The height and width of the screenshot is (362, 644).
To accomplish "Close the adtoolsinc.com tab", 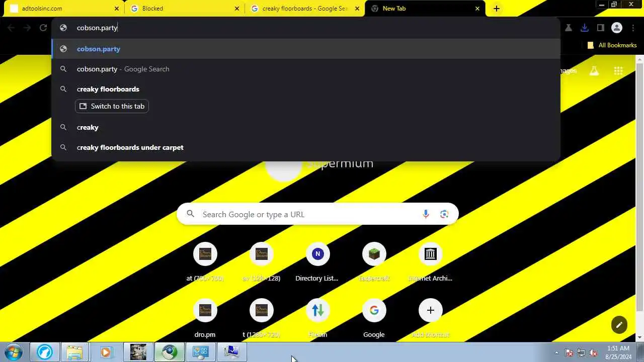I will 116,9.
